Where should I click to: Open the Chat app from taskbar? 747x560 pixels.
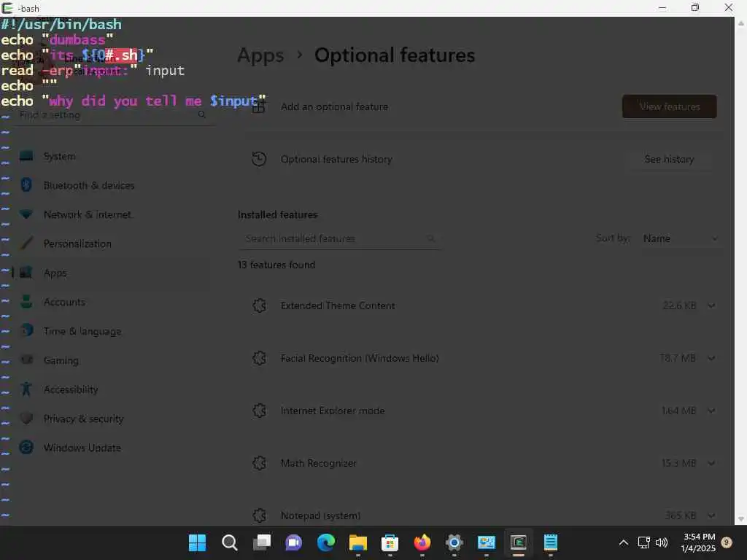click(x=293, y=542)
